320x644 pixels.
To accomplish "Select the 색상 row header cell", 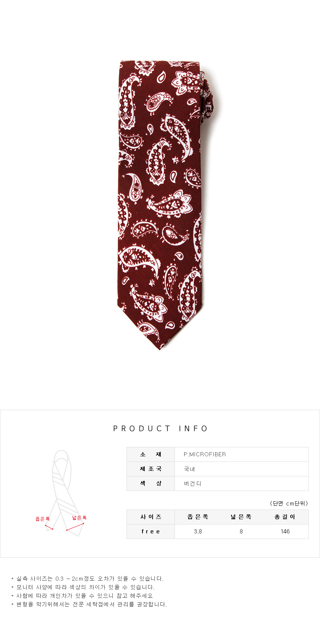I will 151,483.
